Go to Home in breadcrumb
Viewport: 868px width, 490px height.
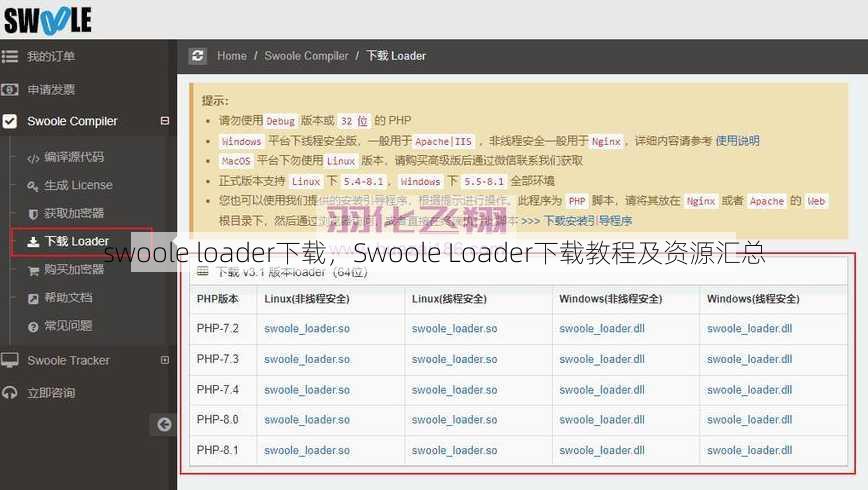(x=231, y=56)
